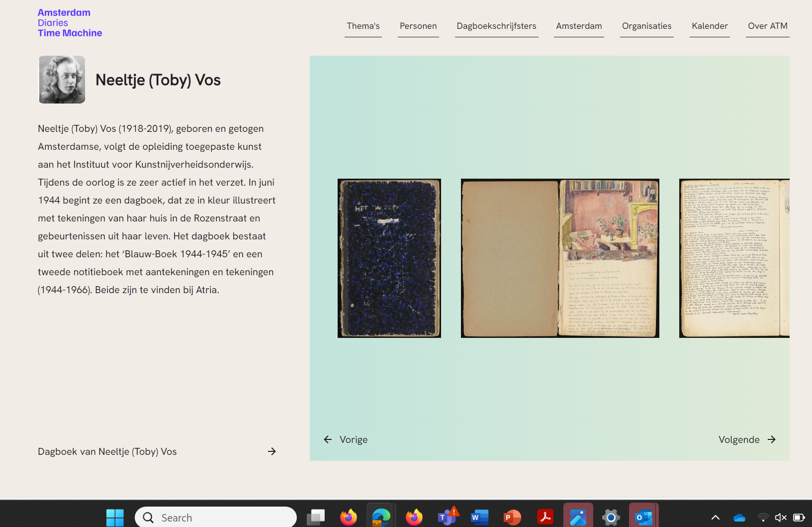Click the arrow beside the Dagboek link
This screenshot has height=527, width=812.
[x=271, y=451]
